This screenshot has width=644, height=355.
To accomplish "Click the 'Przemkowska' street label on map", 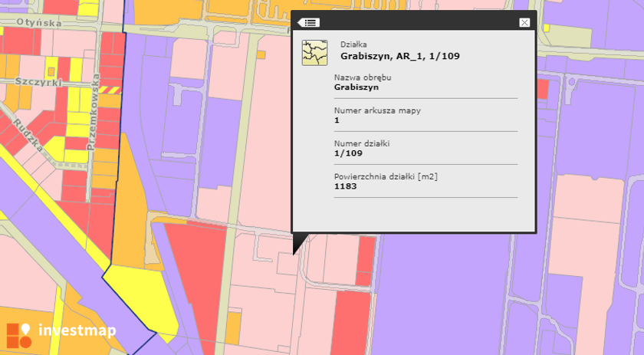I will click(x=94, y=111).
